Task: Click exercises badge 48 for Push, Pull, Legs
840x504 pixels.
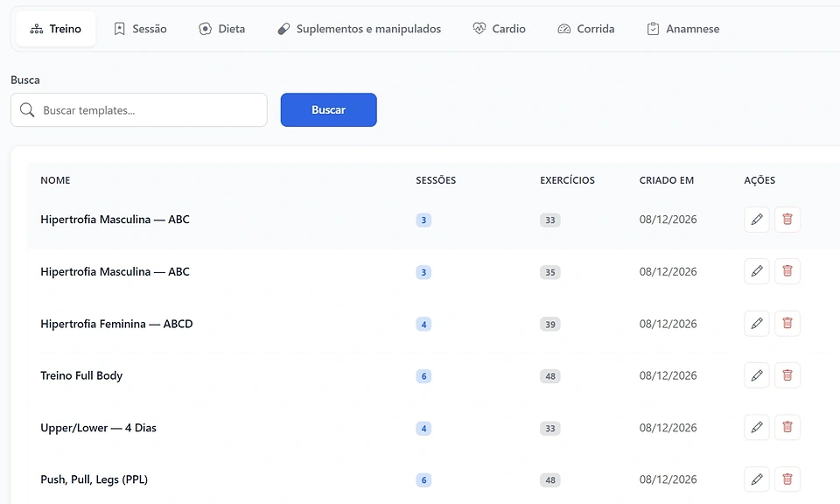Action: pyautogui.click(x=550, y=479)
